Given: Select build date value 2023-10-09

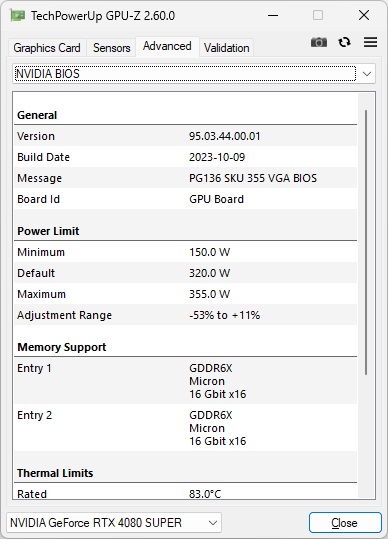Looking at the screenshot, I should [217, 157].
